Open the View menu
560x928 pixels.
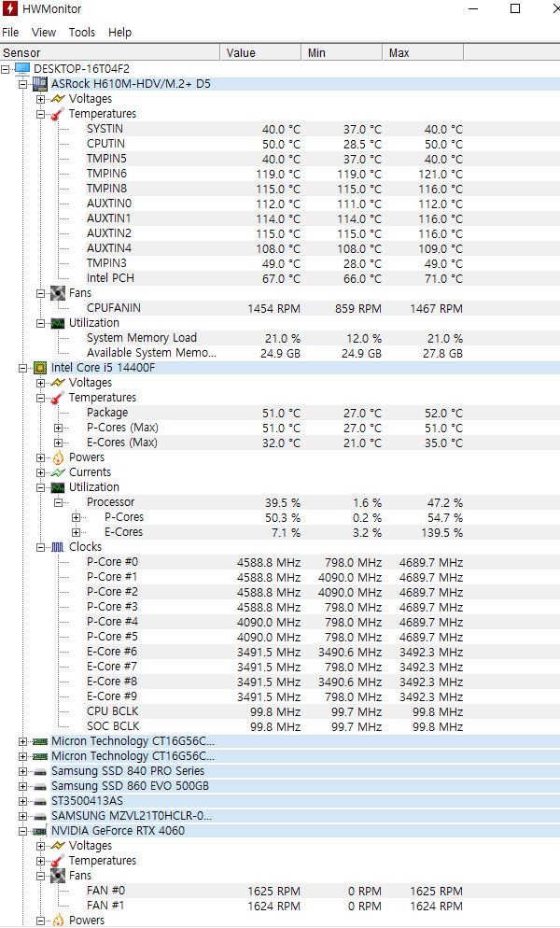[x=44, y=33]
